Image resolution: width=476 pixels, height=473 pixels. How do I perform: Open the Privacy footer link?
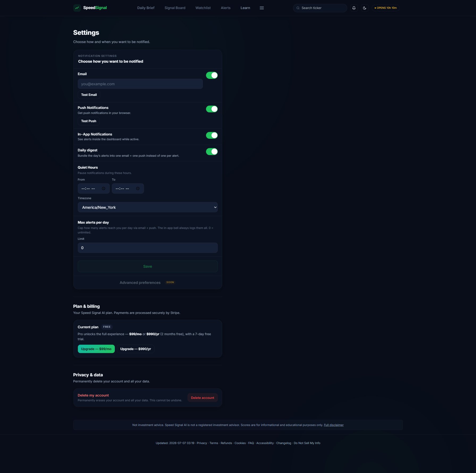coord(202,443)
